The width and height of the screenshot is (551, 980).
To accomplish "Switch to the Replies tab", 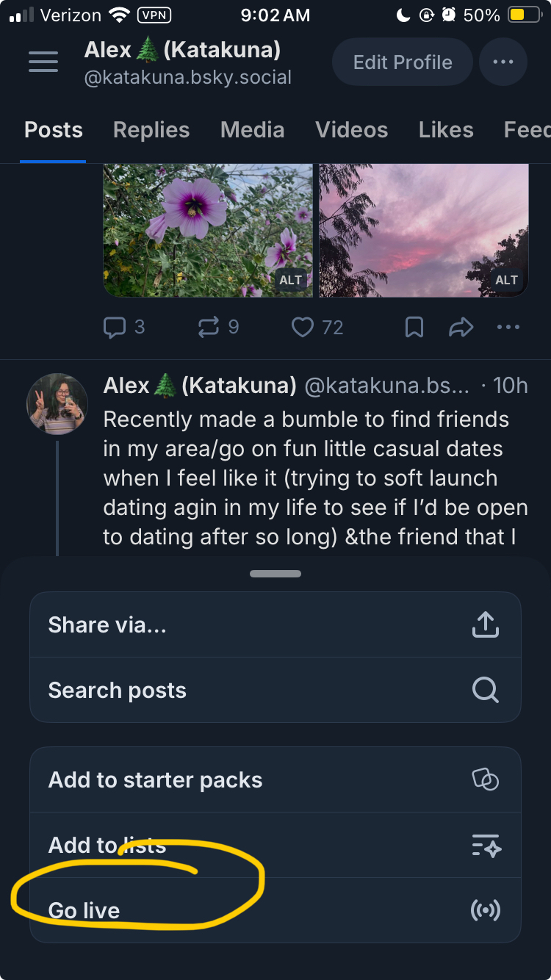I will click(x=151, y=130).
